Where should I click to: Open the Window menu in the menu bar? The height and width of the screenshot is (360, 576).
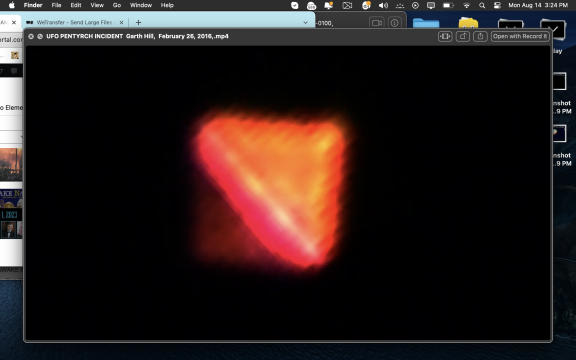point(141,5)
